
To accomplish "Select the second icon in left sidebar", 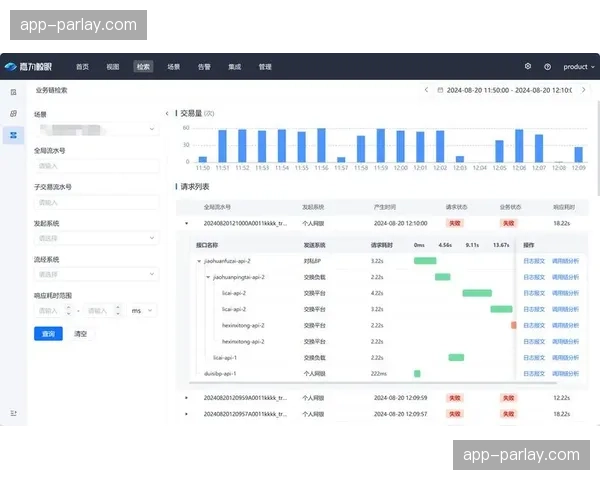I will pyautogui.click(x=13, y=113).
